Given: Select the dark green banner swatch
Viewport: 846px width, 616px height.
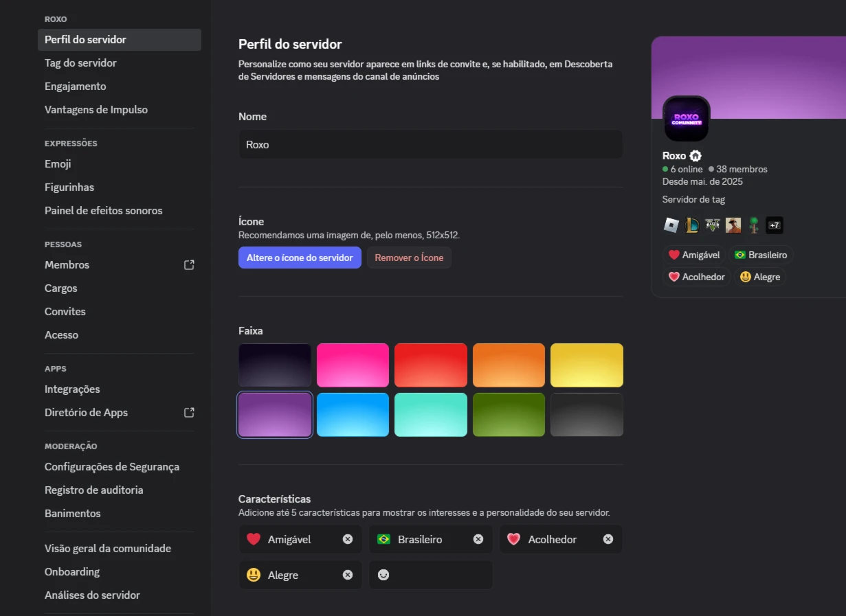Looking at the screenshot, I should point(509,415).
